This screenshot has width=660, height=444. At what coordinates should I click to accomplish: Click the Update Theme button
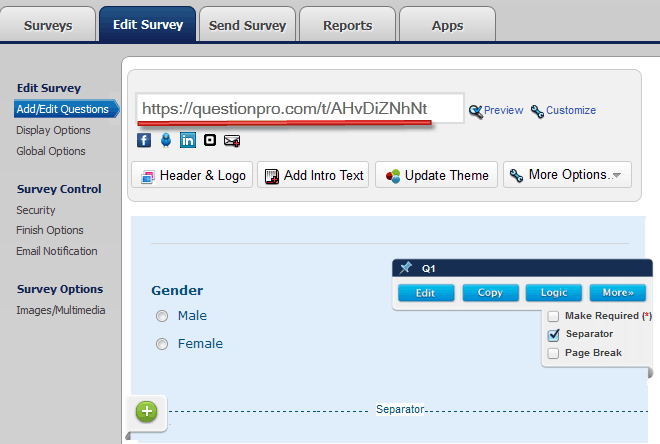click(436, 175)
